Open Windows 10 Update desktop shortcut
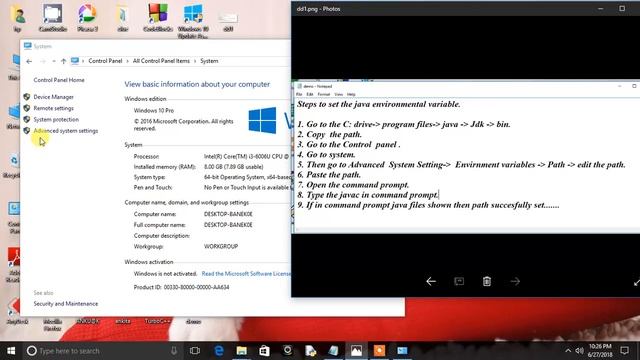The height and width of the screenshot is (360, 640). [193, 21]
